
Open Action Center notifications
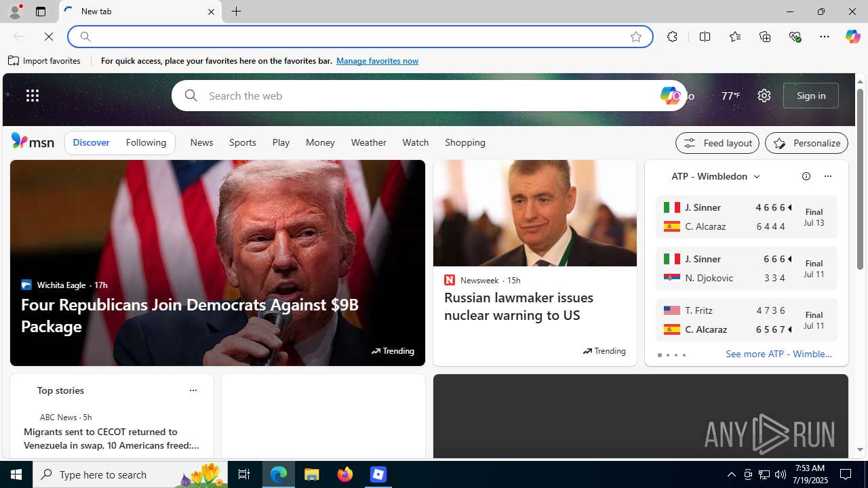click(846, 474)
